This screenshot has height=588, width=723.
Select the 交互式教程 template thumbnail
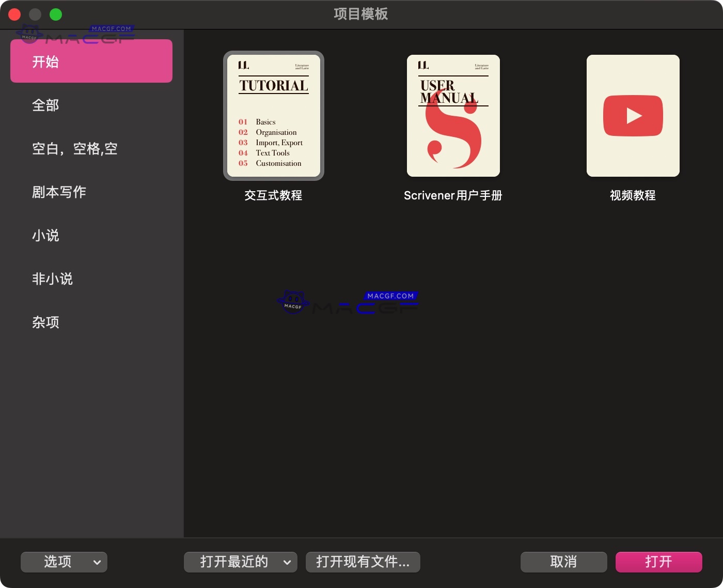(273, 116)
